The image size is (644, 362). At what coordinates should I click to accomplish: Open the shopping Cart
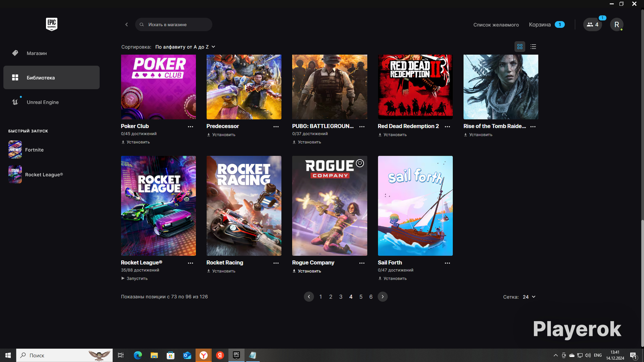point(547,25)
